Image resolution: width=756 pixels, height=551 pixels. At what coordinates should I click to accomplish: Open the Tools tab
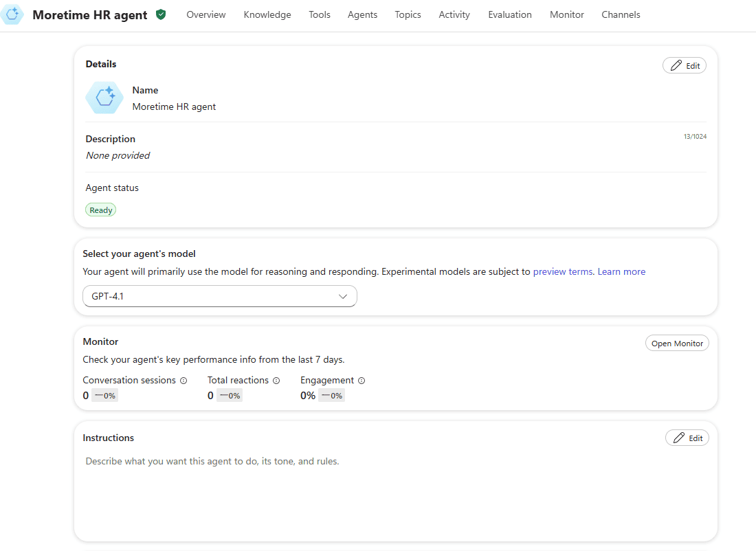click(x=320, y=15)
